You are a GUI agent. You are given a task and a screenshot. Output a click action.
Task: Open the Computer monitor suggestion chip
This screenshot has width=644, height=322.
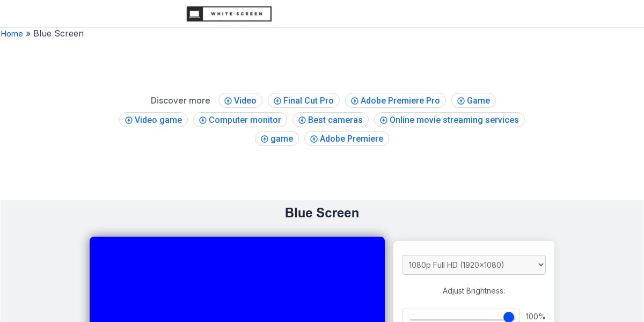pos(240,120)
